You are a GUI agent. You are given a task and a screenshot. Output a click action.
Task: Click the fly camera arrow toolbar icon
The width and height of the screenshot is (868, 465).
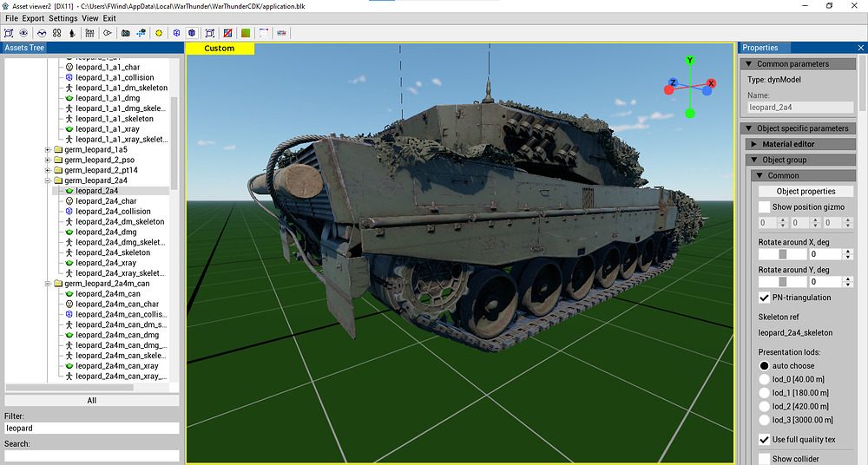tap(108, 33)
